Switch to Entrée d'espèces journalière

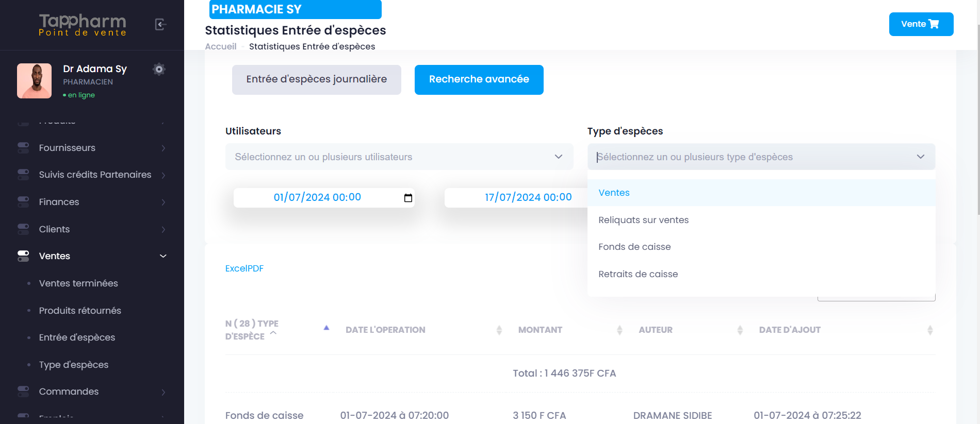tap(316, 79)
